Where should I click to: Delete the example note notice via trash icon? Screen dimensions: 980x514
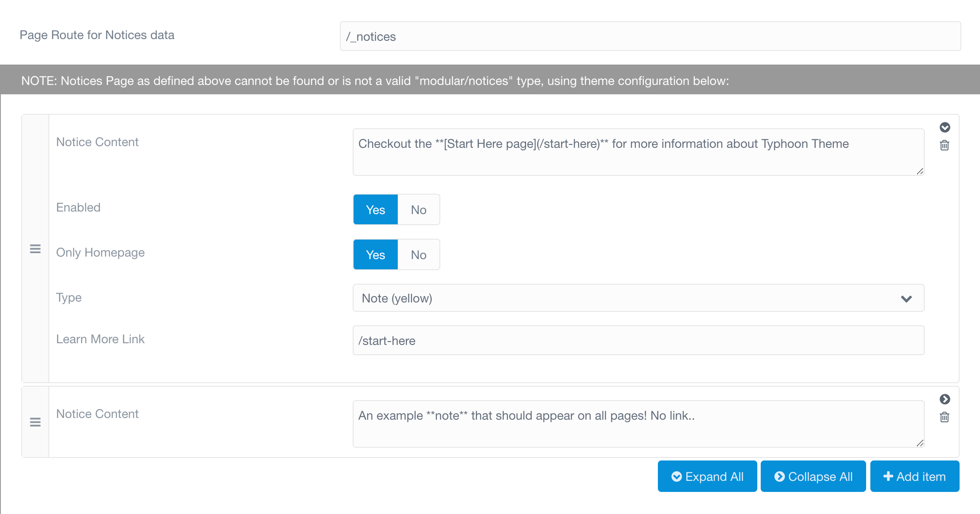click(944, 417)
